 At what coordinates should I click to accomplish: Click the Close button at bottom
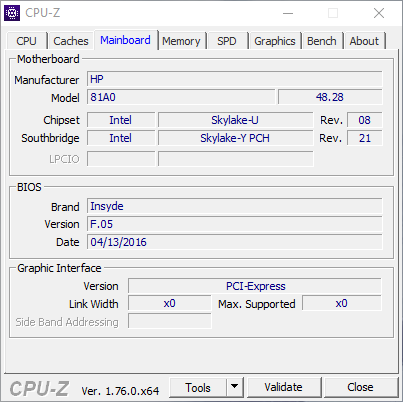click(360, 387)
